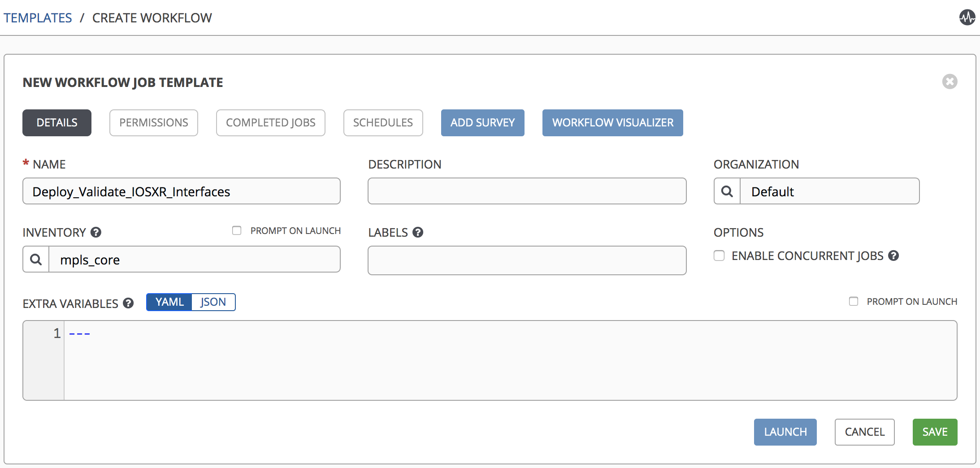Image resolution: width=980 pixels, height=468 pixels.
Task: Open the Completed Jobs tab
Action: pyautogui.click(x=271, y=123)
